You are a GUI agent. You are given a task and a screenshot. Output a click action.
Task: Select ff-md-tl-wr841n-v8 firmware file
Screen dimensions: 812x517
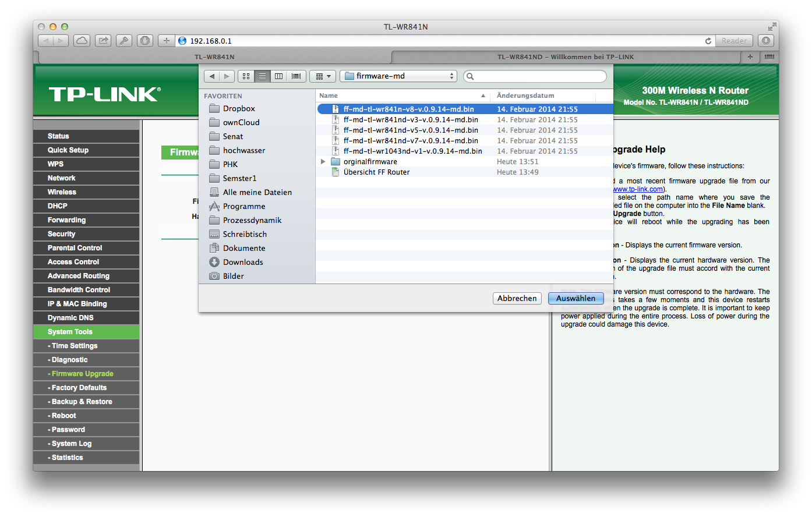(465, 109)
